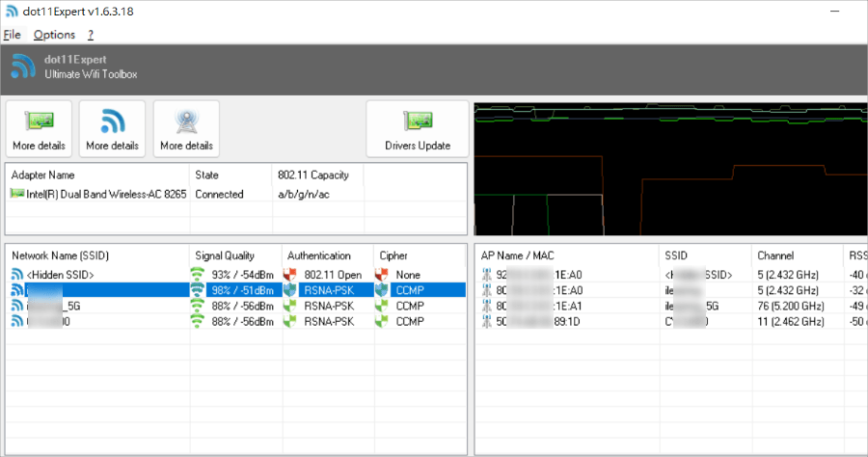Click the wifi network More details button
The height and width of the screenshot is (457, 868).
[113, 129]
